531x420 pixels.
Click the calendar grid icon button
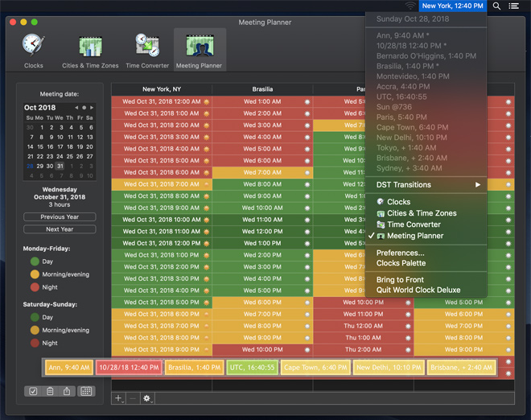click(x=86, y=391)
